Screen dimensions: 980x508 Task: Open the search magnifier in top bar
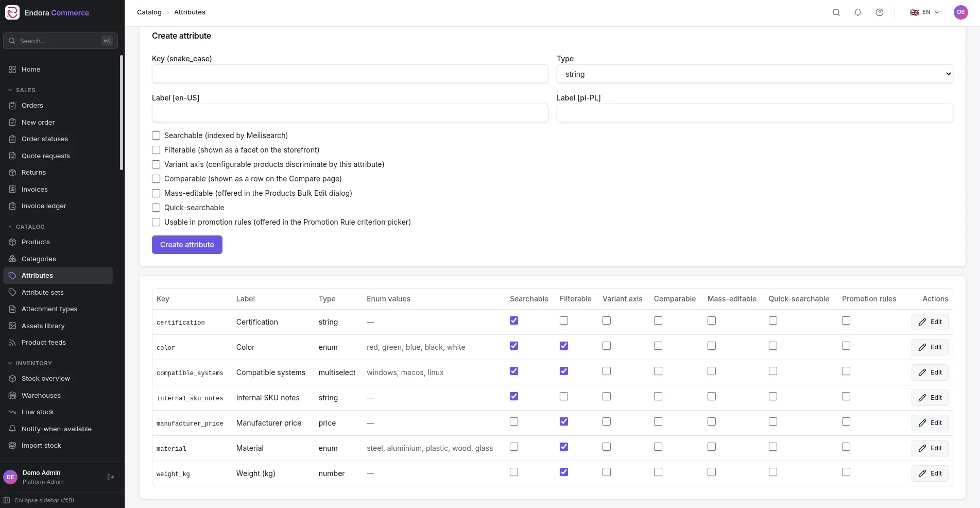click(x=836, y=12)
